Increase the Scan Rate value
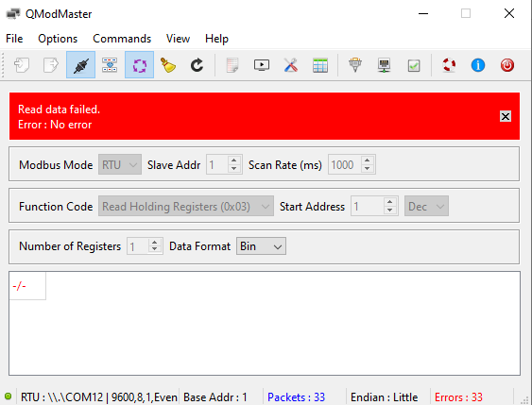532x405 pixels. tap(367, 160)
